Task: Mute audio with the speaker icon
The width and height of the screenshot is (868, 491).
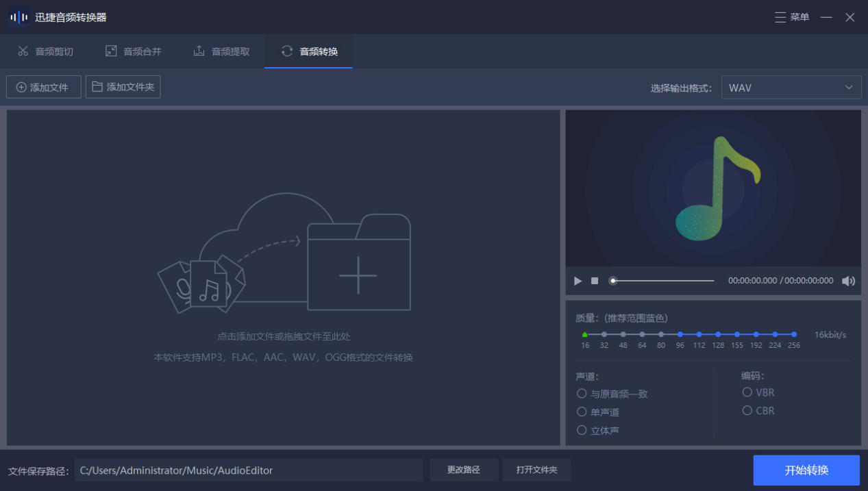Action: (x=849, y=280)
